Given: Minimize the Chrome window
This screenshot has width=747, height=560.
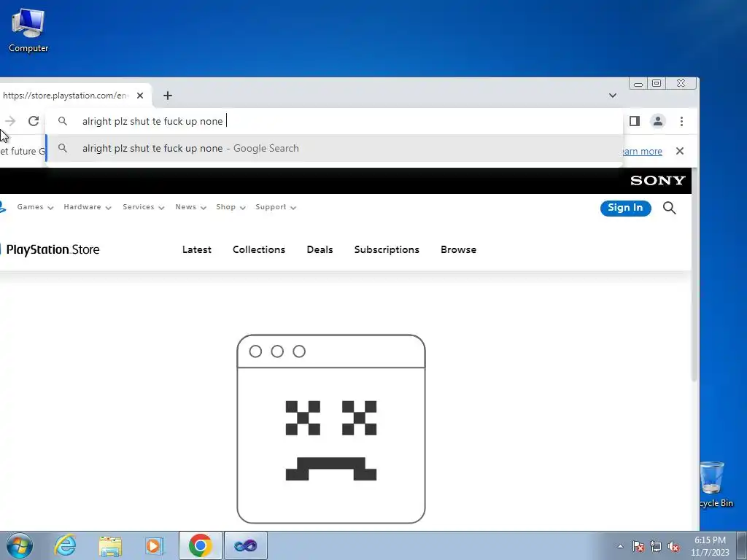Looking at the screenshot, I should pos(638,84).
